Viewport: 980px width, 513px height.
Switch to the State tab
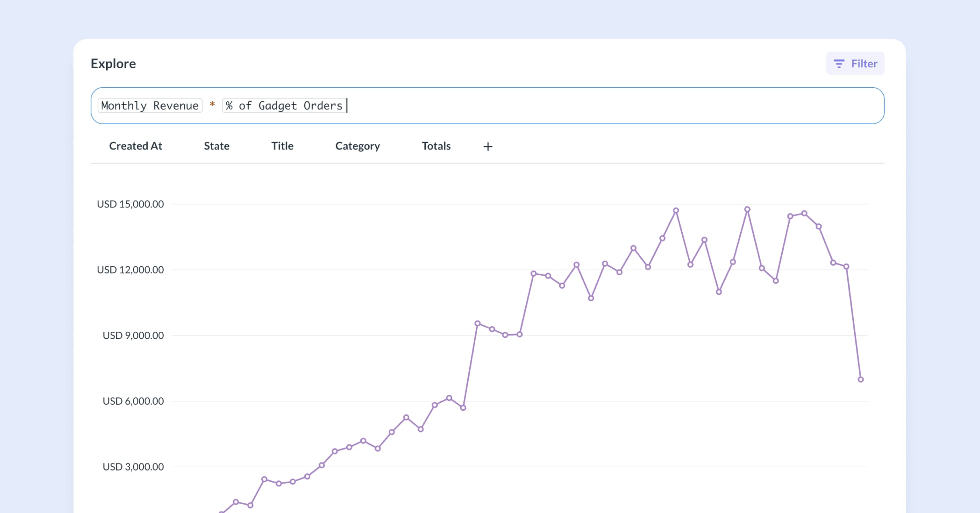pyautogui.click(x=216, y=146)
